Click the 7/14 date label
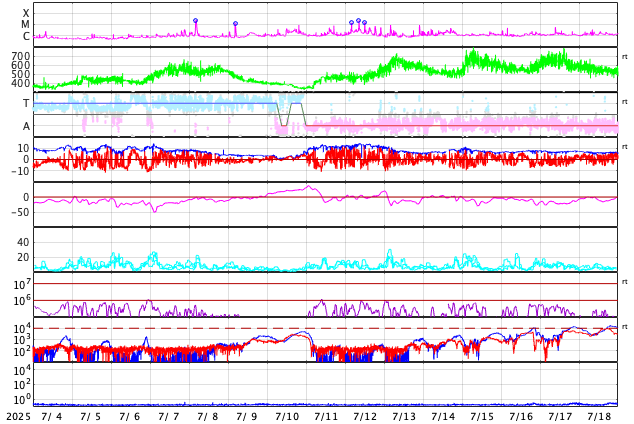Screen dimensions: 634x424 [443, 417]
